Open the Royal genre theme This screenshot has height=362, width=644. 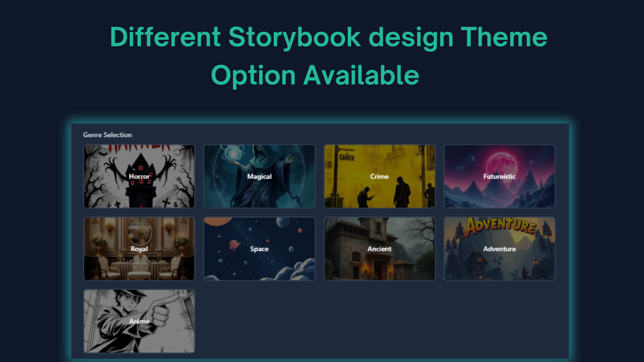point(139,249)
